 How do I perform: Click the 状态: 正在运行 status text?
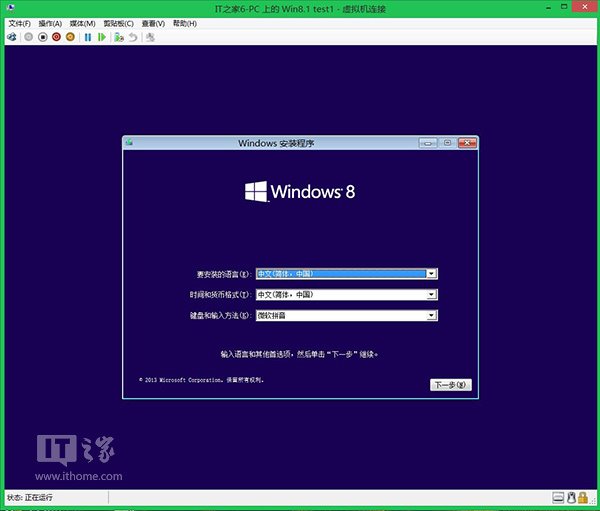coord(30,498)
